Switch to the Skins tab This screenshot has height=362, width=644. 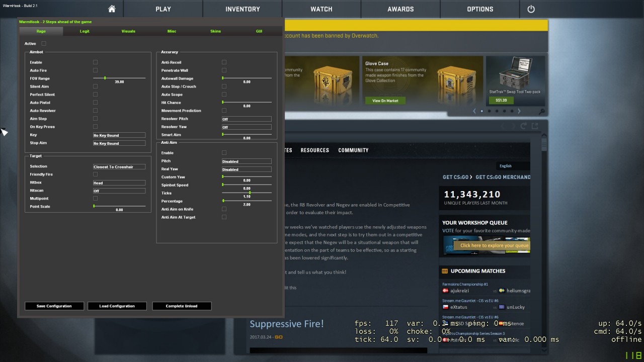215,31
